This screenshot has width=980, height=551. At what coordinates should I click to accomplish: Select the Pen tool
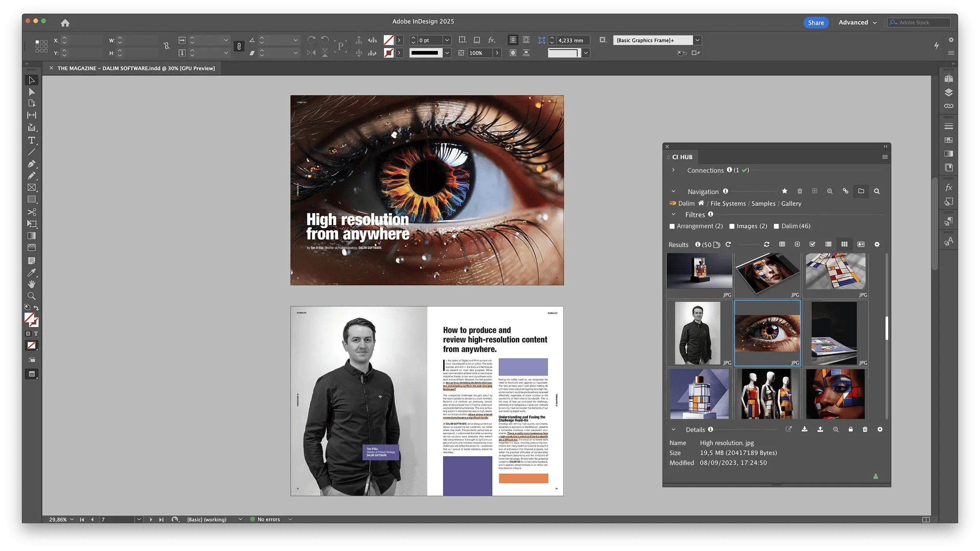(32, 164)
